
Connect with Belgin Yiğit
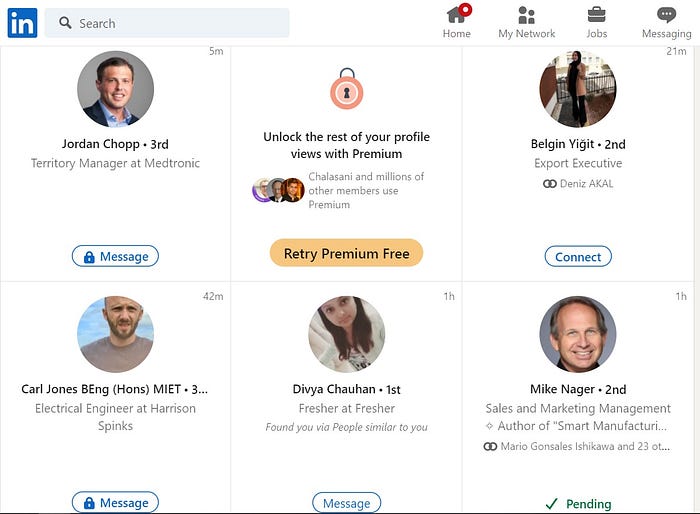click(578, 257)
